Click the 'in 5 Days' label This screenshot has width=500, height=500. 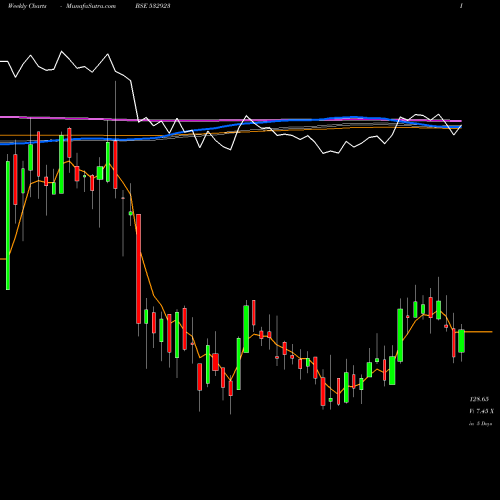tap(480, 424)
